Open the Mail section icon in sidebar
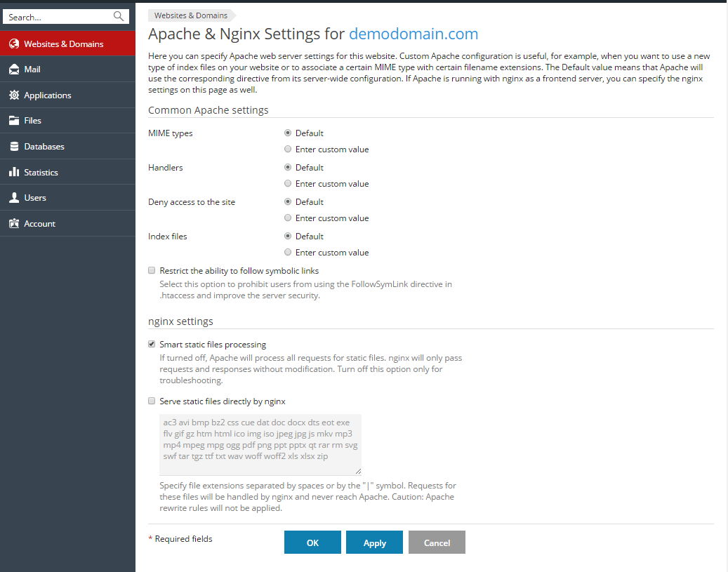This screenshot has width=728, height=572. tap(15, 69)
